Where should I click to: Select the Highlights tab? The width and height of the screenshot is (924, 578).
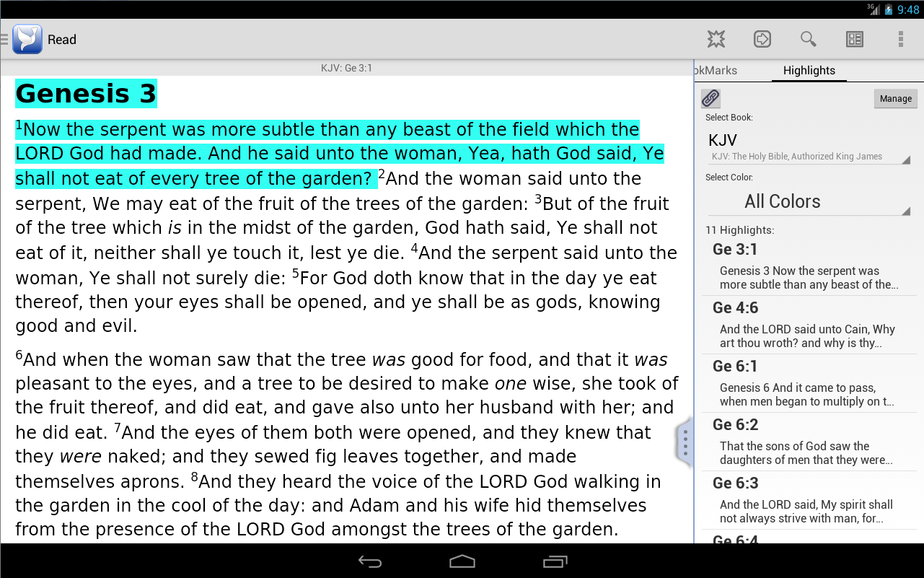[809, 70]
